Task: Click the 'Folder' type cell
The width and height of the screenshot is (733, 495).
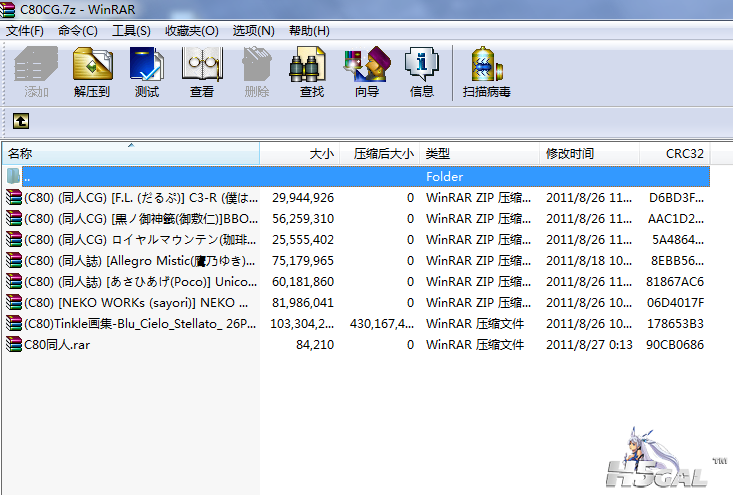Action: [444, 177]
